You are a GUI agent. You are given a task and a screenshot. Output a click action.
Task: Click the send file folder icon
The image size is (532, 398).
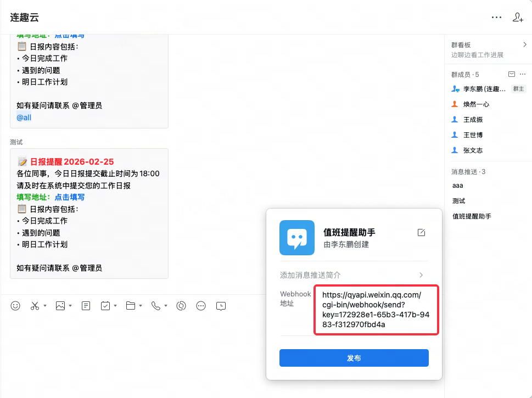pyautogui.click(x=131, y=306)
